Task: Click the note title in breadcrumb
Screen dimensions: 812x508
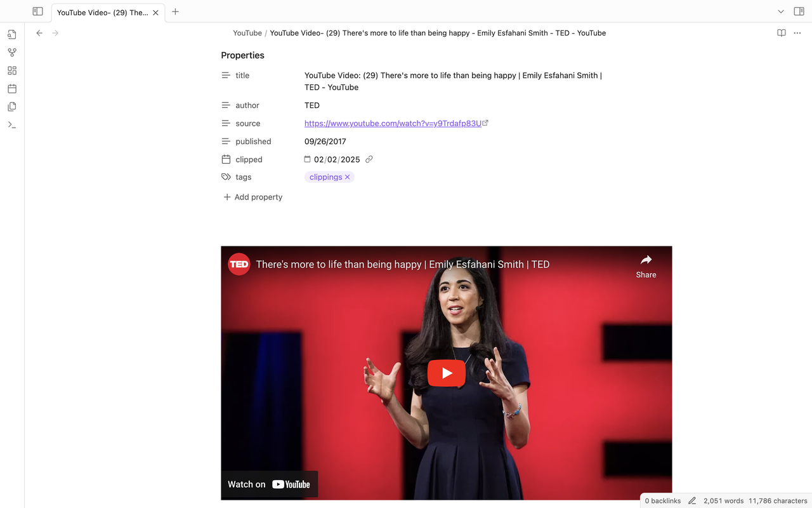Action: point(438,33)
